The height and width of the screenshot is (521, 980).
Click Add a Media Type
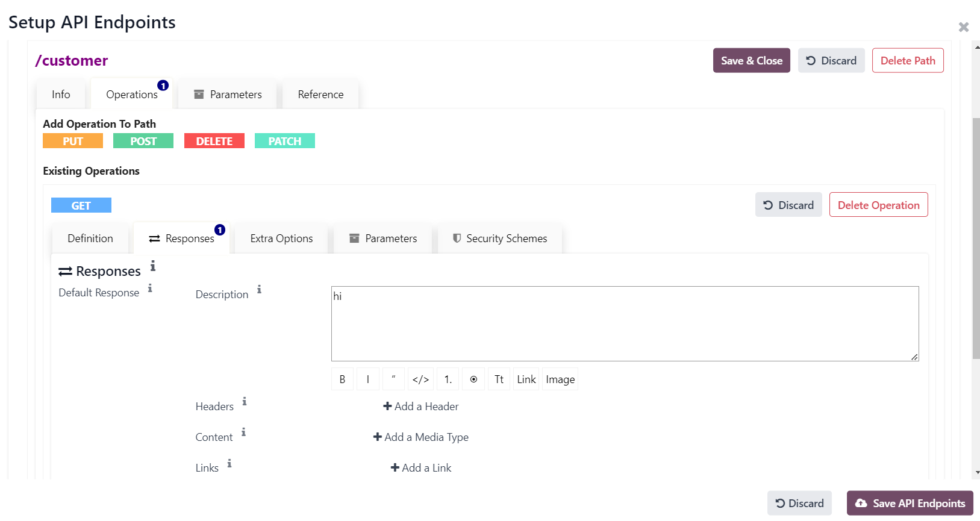click(x=421, y=437)
